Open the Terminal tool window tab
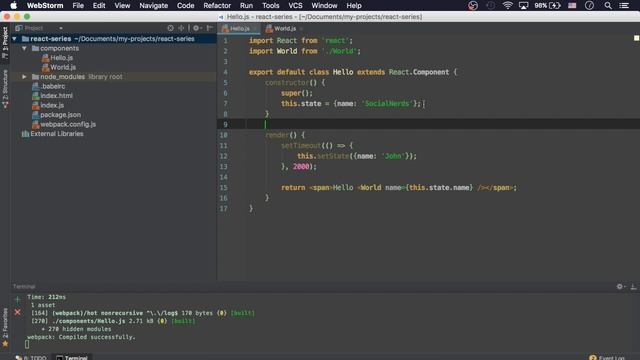The width and height of the screenshot is (640, 360). pyautogui.click(x=72, y=358)
